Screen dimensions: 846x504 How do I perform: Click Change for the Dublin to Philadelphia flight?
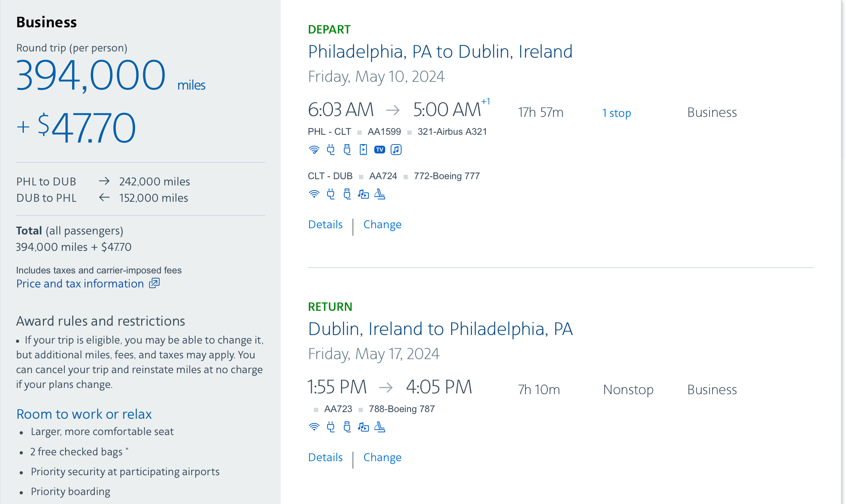coord(382,457)
